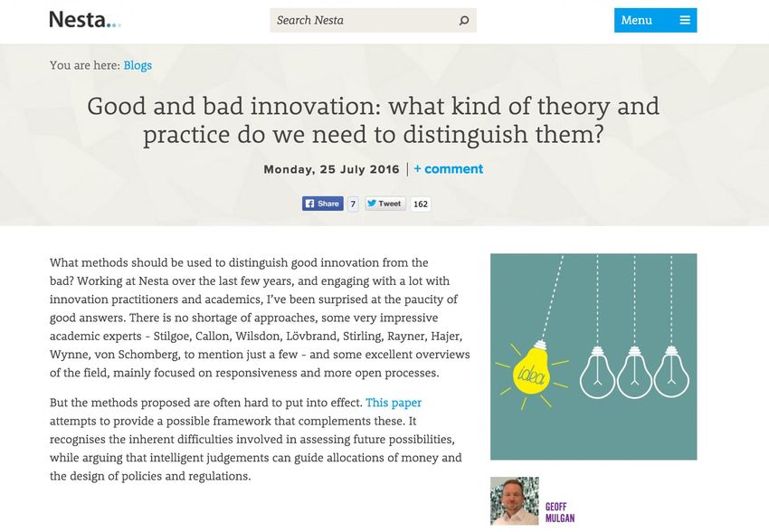Open the blue Menu button
Image resolution: width=769 pixels, height=532 pixels.
point(655,20)
